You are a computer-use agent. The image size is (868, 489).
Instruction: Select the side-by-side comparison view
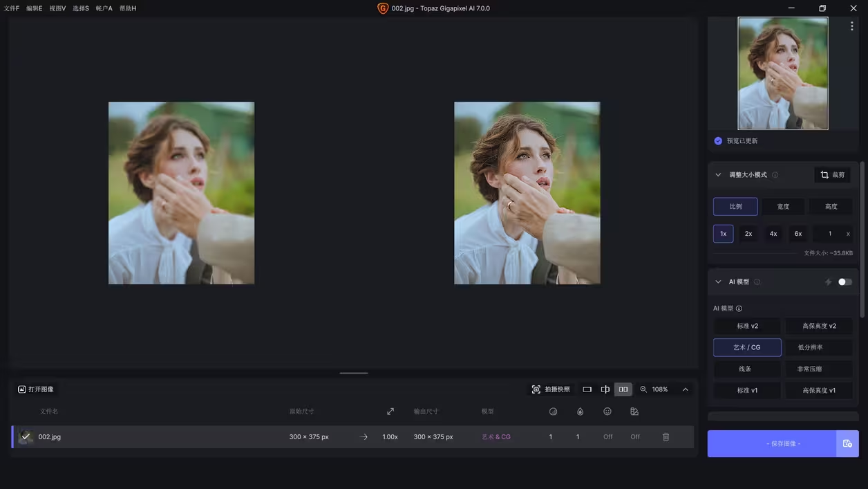tap(623, 389)
